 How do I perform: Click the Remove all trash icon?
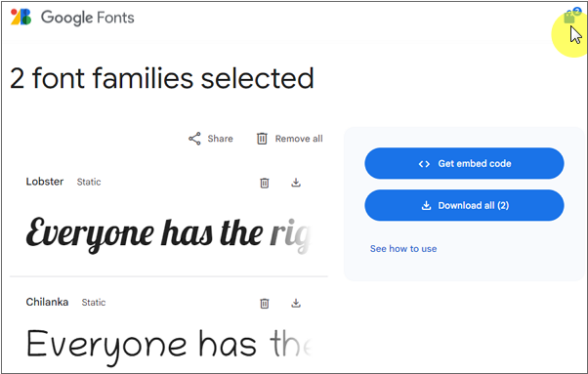(262, 139)
